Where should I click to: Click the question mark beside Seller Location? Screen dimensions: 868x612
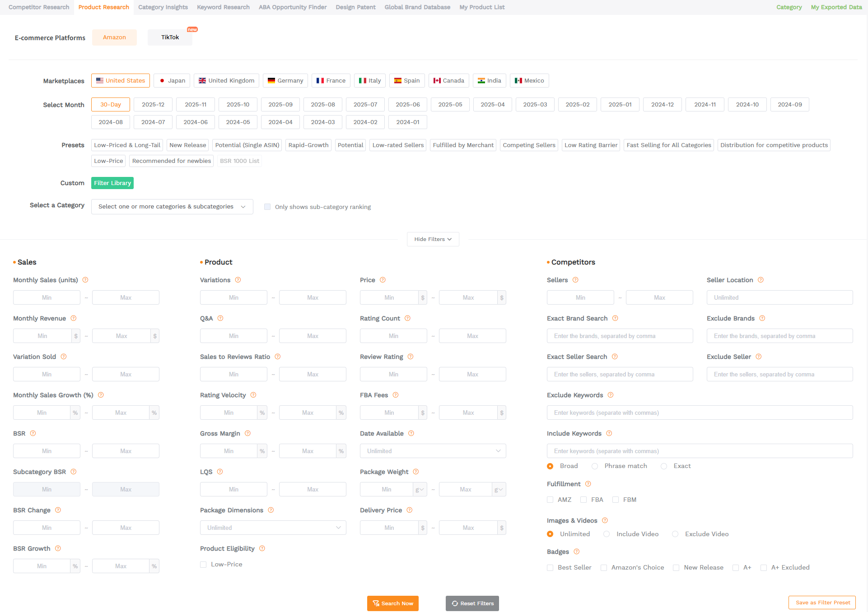tap(761, 280)
